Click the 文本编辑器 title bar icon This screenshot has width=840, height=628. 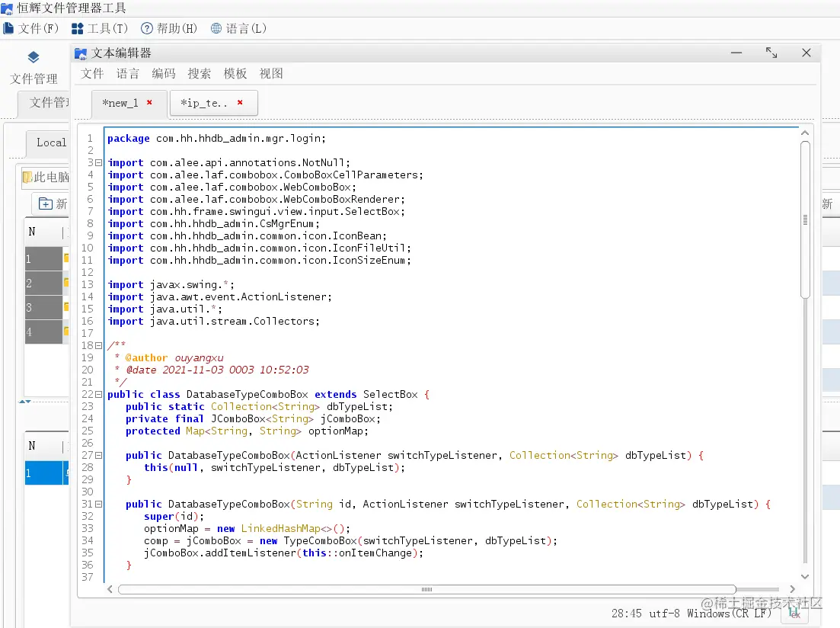tap(81, 53)
